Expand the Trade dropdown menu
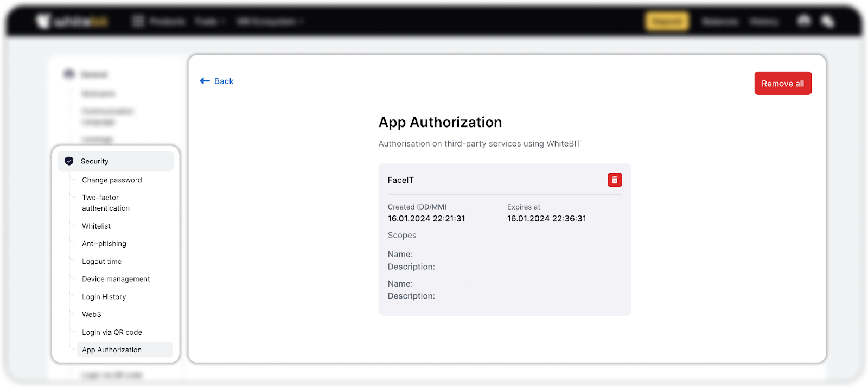Image resolution: width=868 pixels, height=387 pixels. (x=209, y=22)
